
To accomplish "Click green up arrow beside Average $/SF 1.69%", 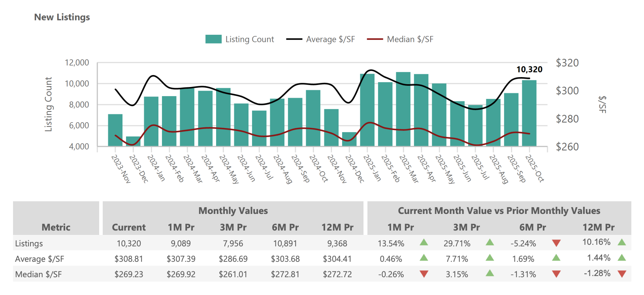I will click(x=556, y=258).
